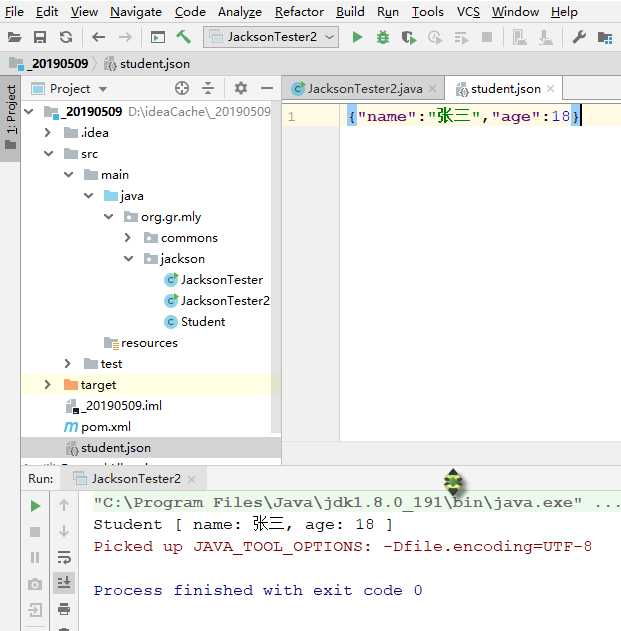Select _20190509.iml file in tree
This screenshot has height=631, width=621.
114,406
